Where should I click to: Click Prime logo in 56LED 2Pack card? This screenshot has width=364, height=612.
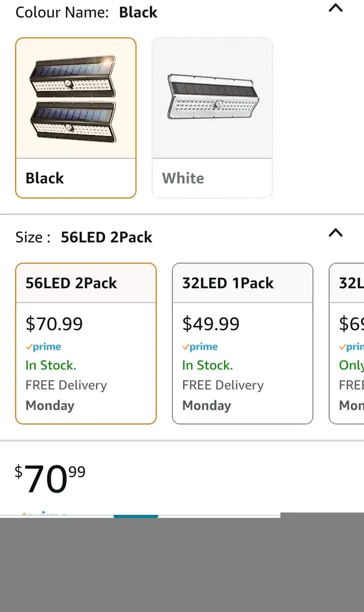pos(44,347)
